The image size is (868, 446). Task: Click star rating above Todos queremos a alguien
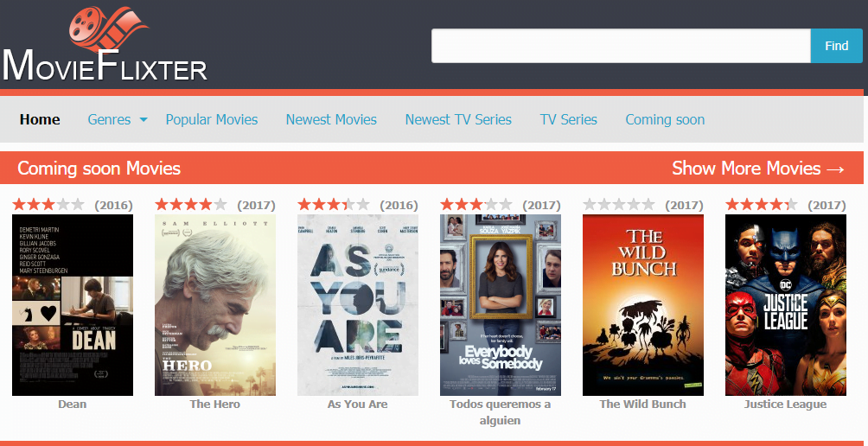click(476, 205)
